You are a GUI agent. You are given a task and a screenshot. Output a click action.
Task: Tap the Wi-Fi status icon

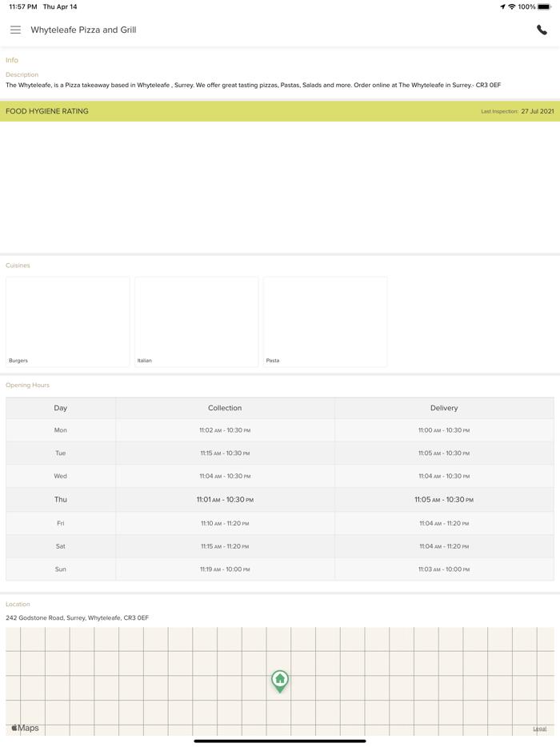[x=512, y=6]
